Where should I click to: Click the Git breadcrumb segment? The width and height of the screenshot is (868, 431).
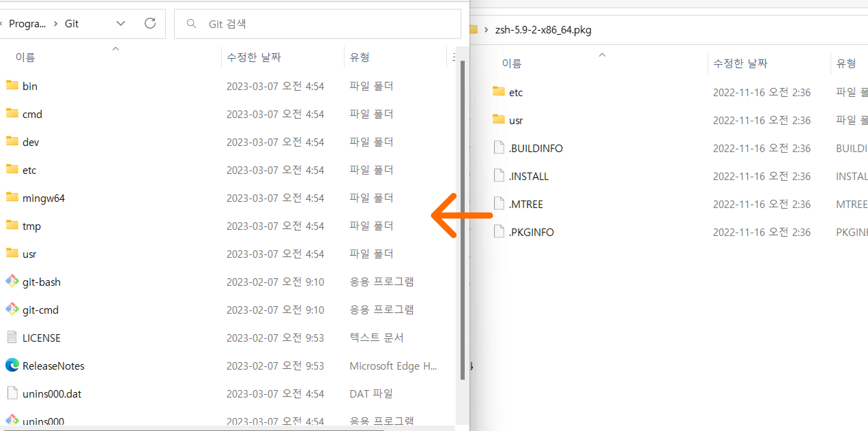pyautogui.click(x=72, y=24)
